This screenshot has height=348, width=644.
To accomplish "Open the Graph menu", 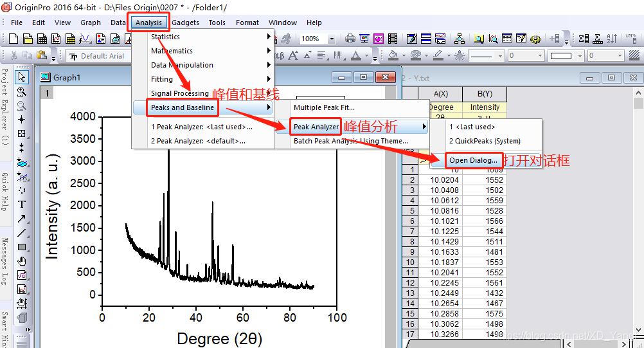I will pyautogui.click(x=91, y=23).
